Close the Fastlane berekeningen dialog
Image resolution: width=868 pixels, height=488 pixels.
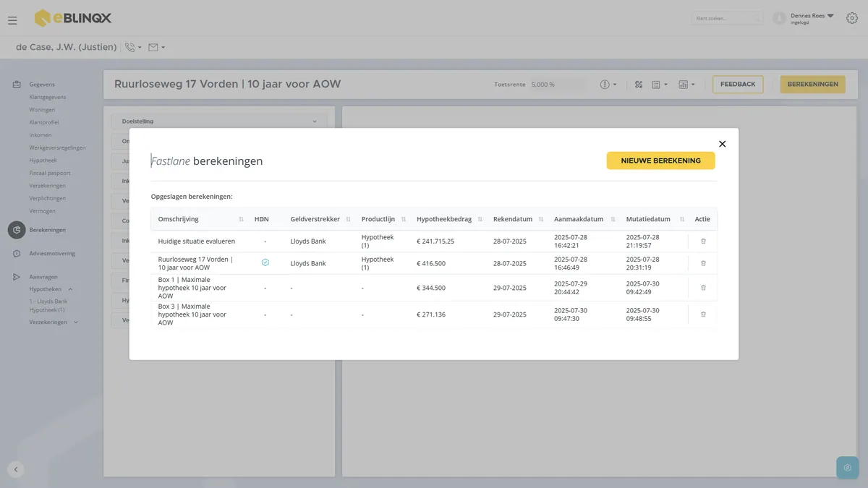(722, 144)
